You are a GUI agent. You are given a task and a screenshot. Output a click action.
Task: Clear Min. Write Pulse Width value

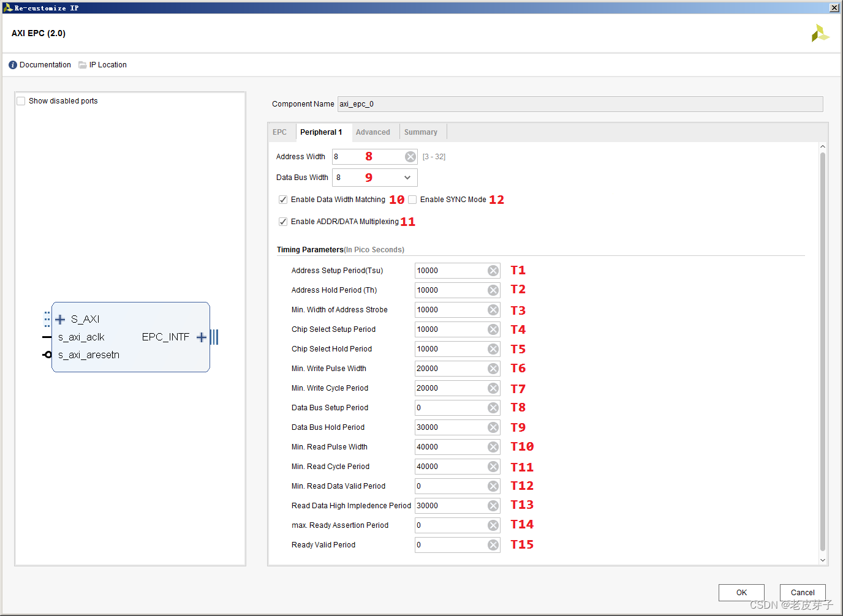(493, 369)
